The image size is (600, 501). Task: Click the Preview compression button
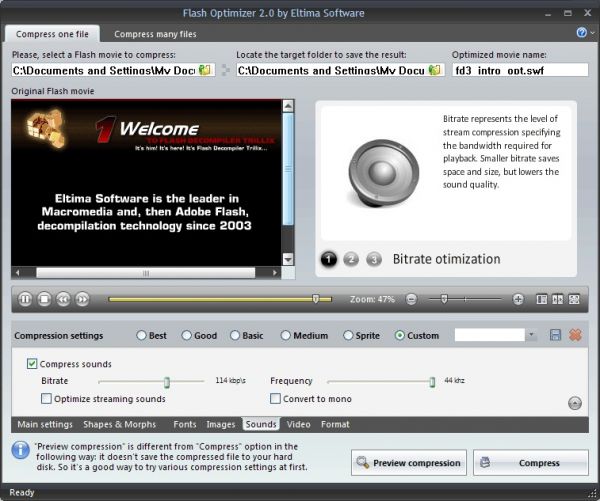coord(408,463)
